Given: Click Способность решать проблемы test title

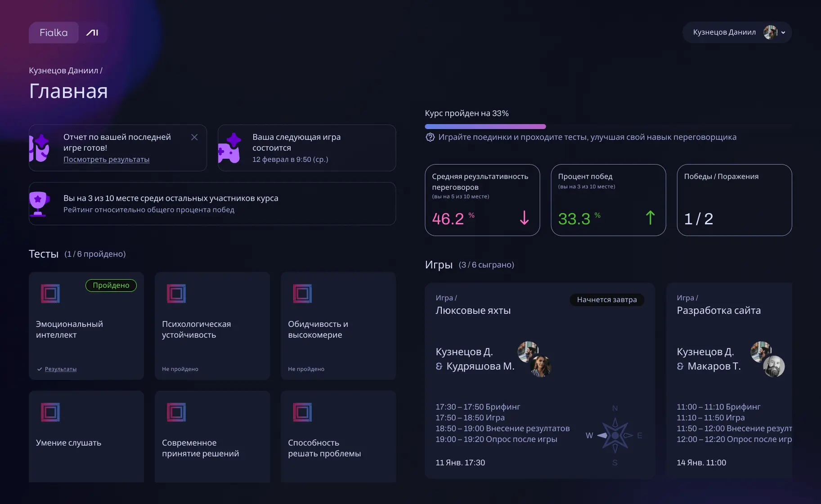Looking at the screenshot, I should tap(324, 448).
